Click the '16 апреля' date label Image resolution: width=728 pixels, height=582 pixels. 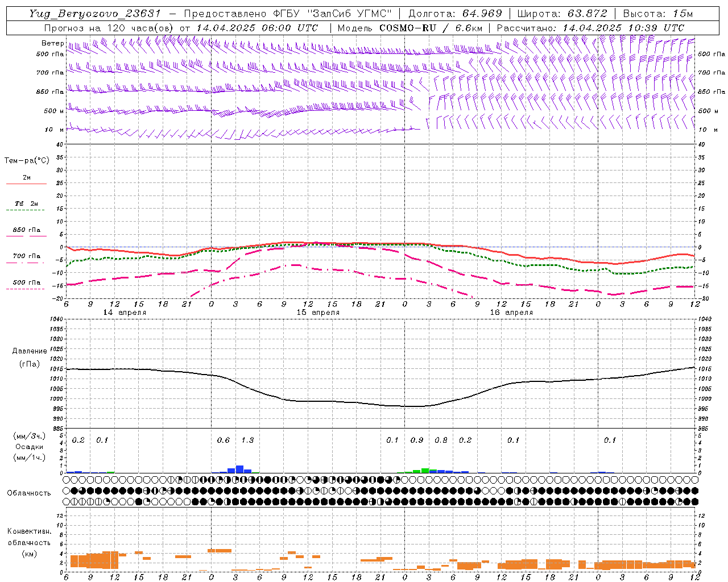point(511,313)
